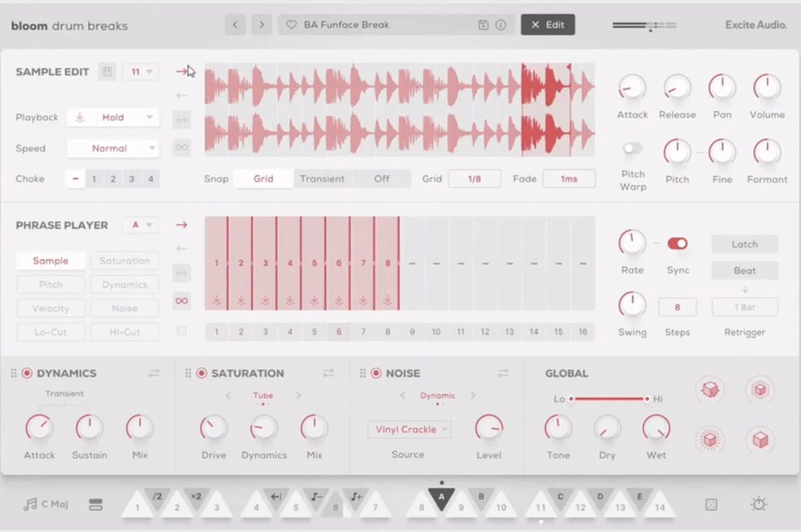The width and height of the screenshot is (801, 532).
Task: Select previous Saturation type from Tube
Action: point(228,396)
